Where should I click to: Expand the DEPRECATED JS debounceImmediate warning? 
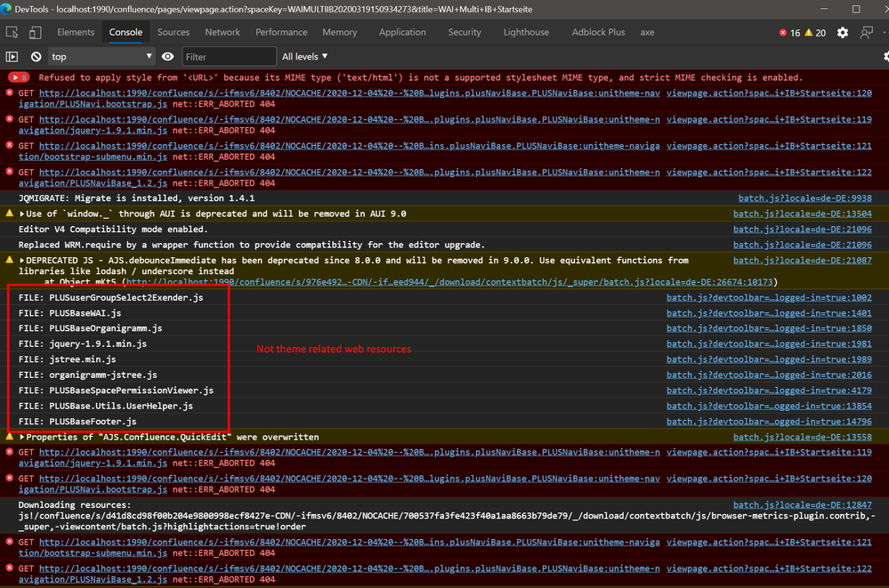click(x=22, y=261)
